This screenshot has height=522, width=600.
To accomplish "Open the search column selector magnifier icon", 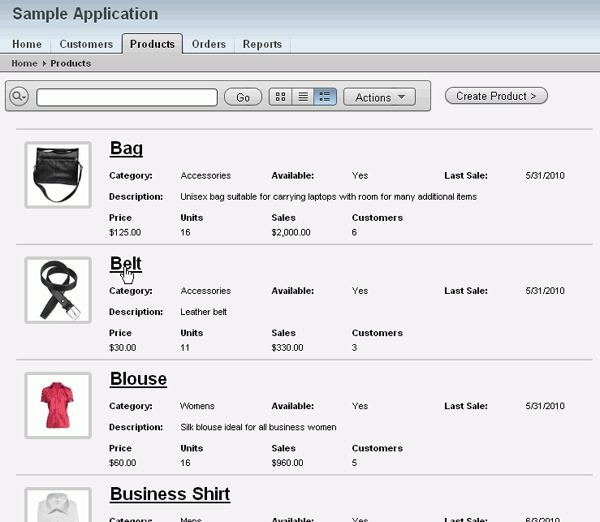I will point(19,96).
